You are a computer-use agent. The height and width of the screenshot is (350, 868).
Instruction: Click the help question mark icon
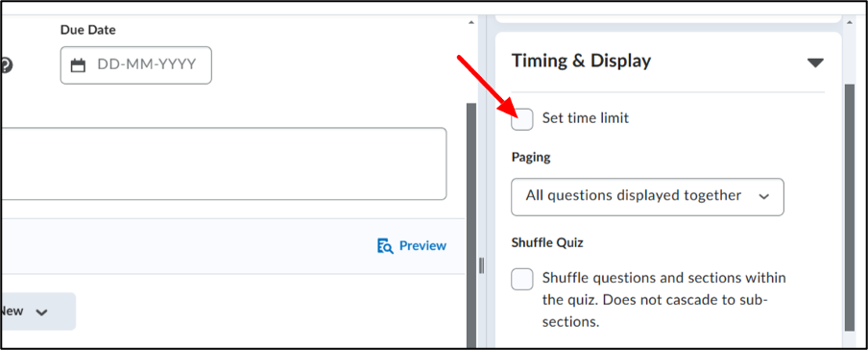pos(6,65)
